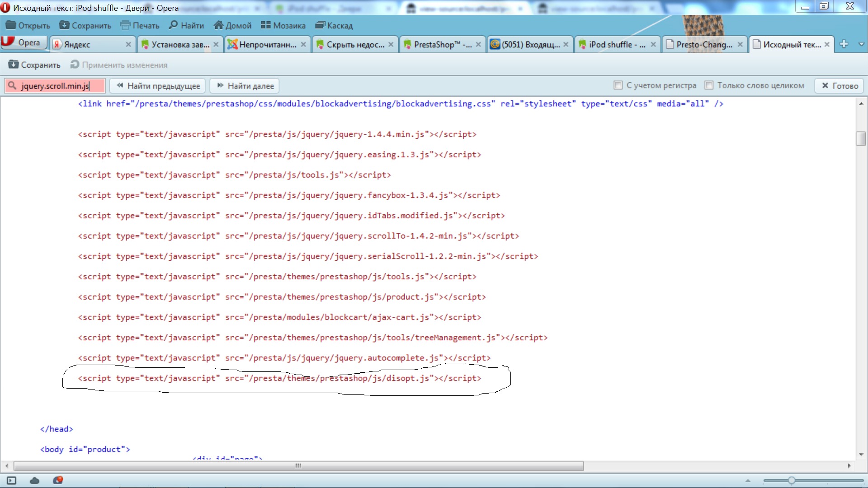This screenshot has height=488, width=868.
Task: Open the panel toggle icon in status bar
Action: click(x=12, y=480)
